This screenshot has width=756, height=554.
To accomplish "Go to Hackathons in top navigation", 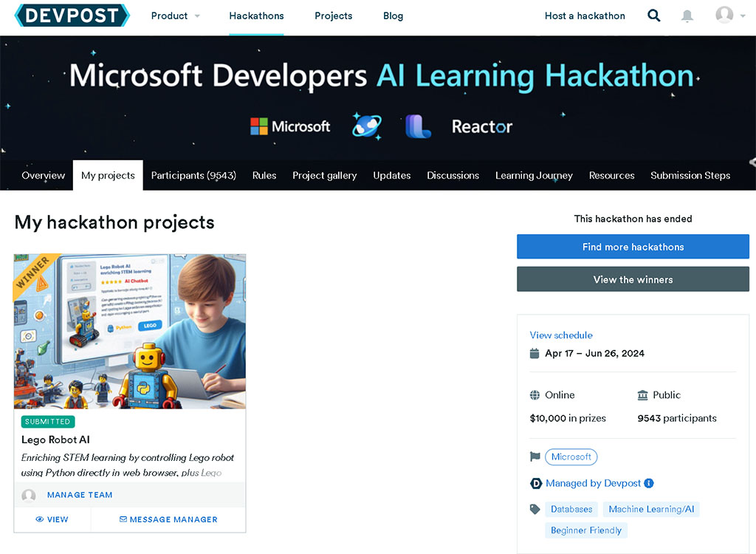I will click(x=256, y=16).
